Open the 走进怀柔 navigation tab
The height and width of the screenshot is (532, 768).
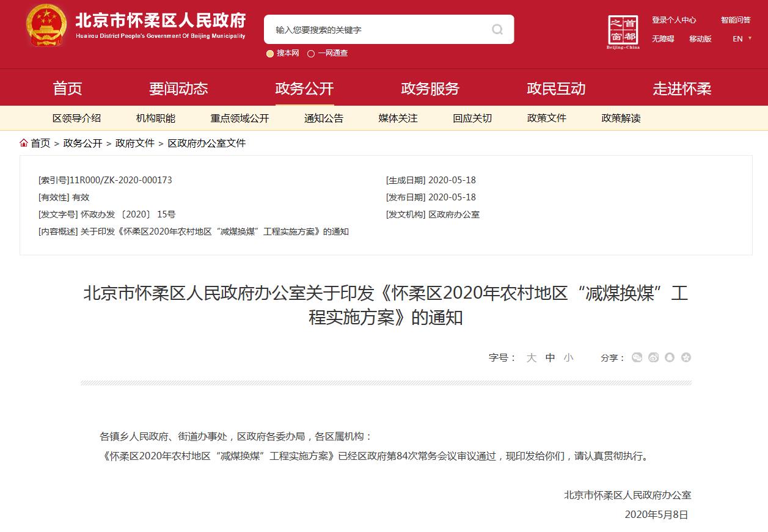click(x=682, y=89)
